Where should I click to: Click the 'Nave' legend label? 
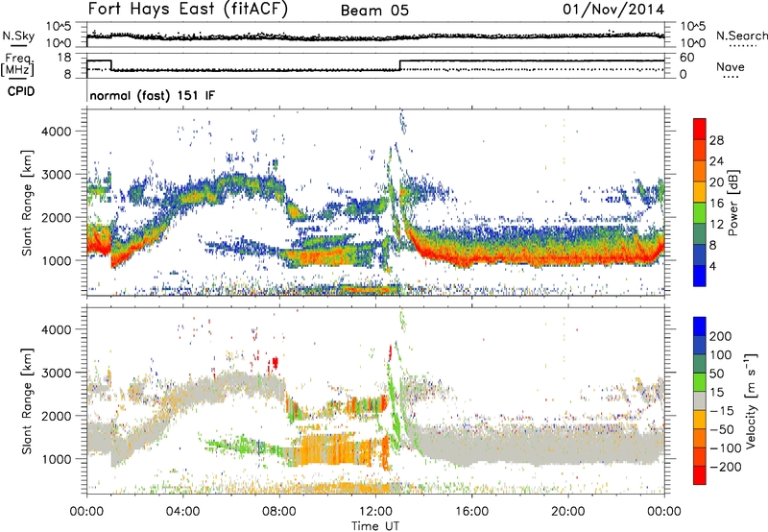click(731, 66)
